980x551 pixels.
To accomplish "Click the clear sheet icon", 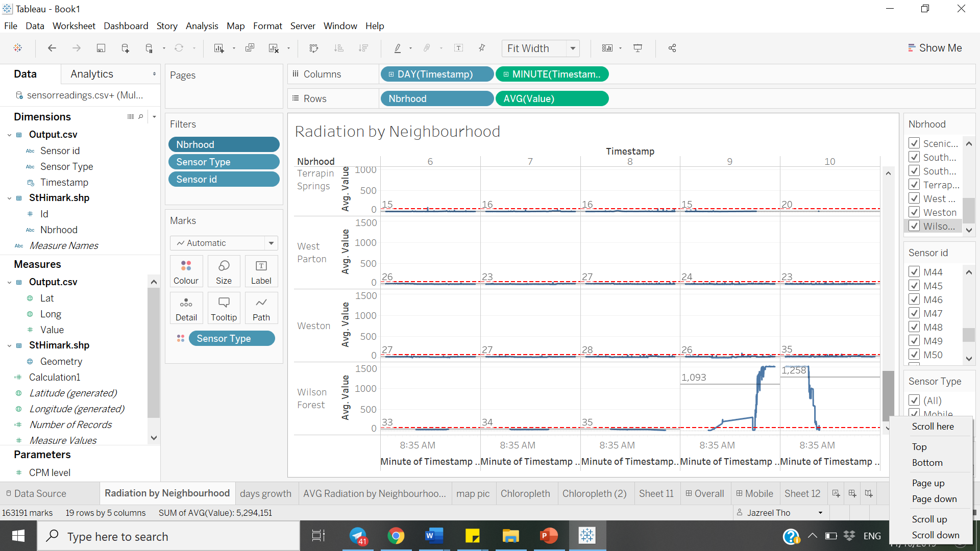I will pyautogui.click(x=274, y=48).
